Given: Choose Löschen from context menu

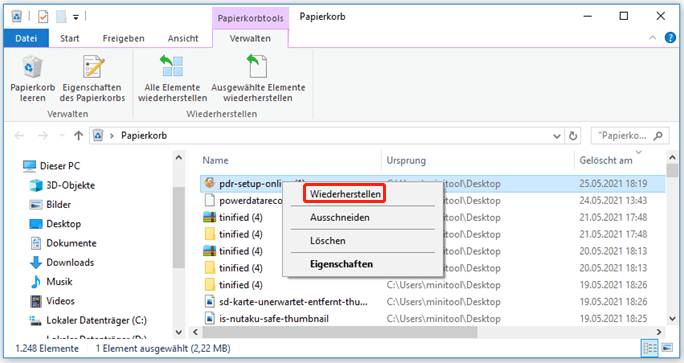Looking at the screenshot, I should click(x=328, y=241).
